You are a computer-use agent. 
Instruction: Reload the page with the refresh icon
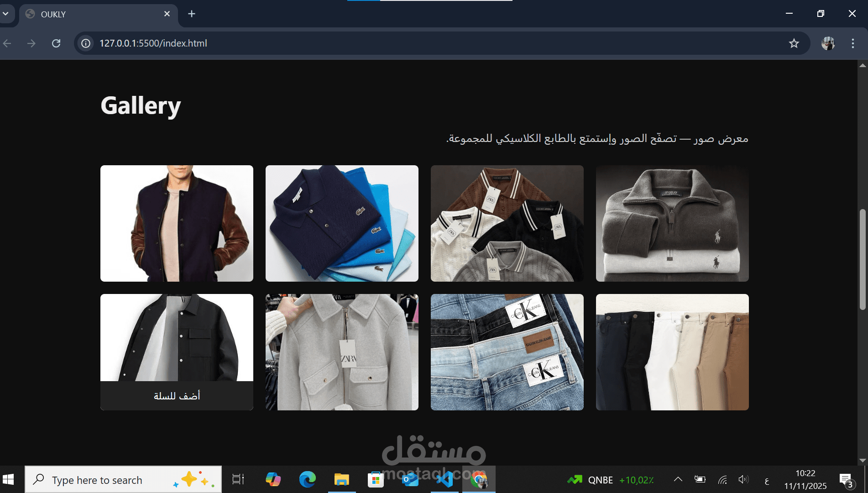tap(56, 43)
